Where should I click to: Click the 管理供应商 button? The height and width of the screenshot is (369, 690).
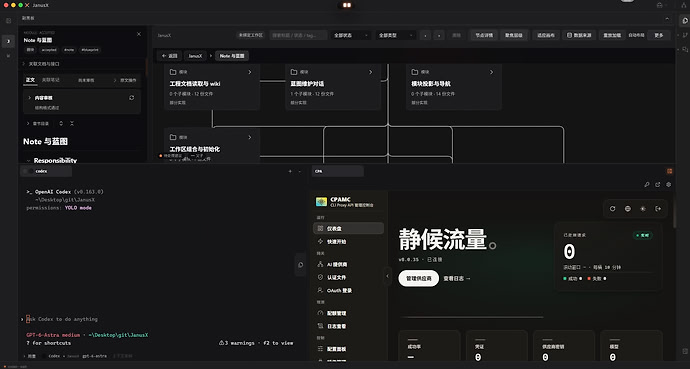[x=418, y=278]
